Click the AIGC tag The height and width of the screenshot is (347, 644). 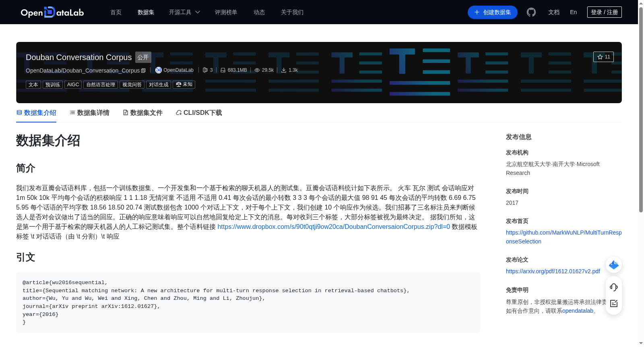pos(73,85)
